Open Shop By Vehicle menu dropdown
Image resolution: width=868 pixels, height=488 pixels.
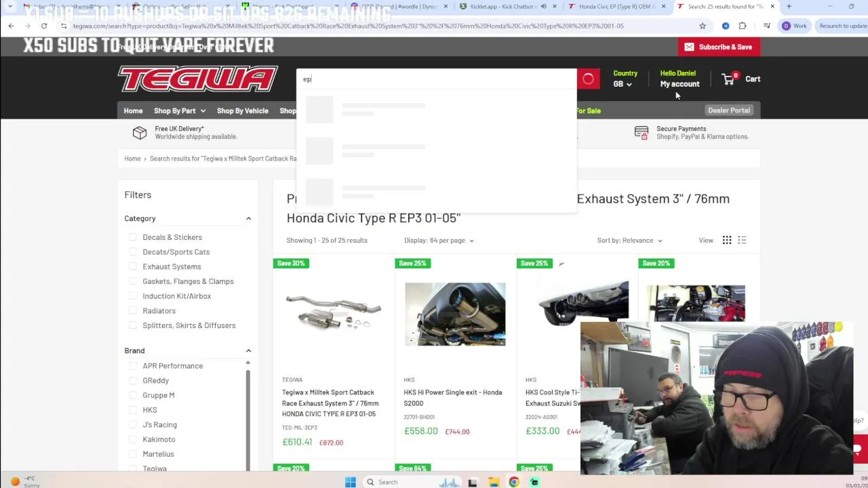[x=242, y=110]
